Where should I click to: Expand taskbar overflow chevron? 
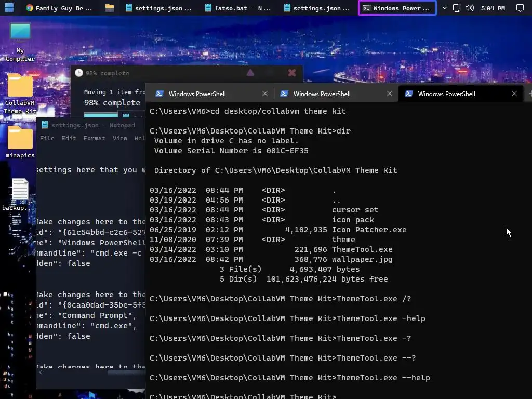pos(445,8)
